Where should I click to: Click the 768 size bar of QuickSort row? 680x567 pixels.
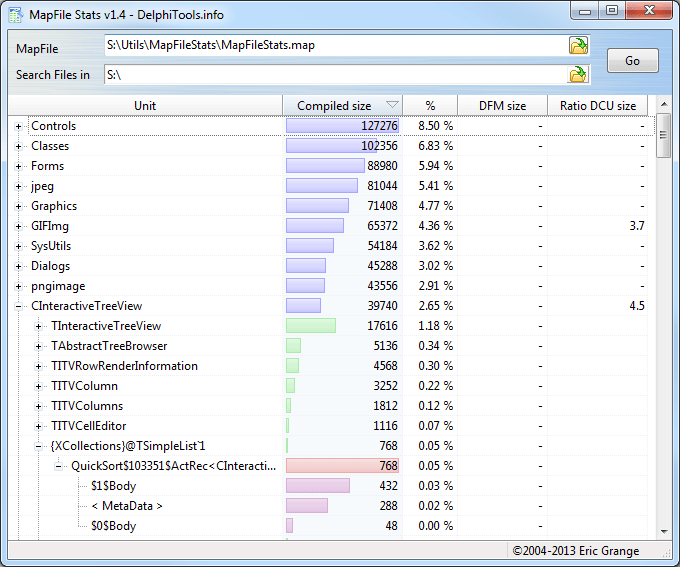(342, 465)
